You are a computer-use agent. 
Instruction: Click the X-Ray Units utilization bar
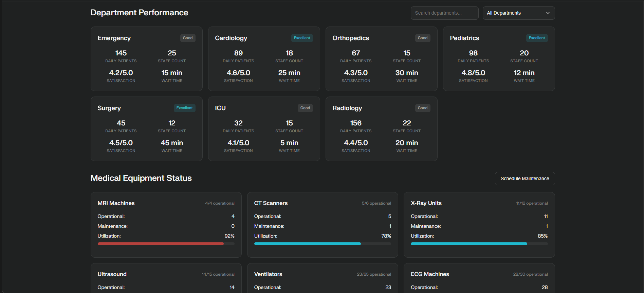[x=479, y=244]
